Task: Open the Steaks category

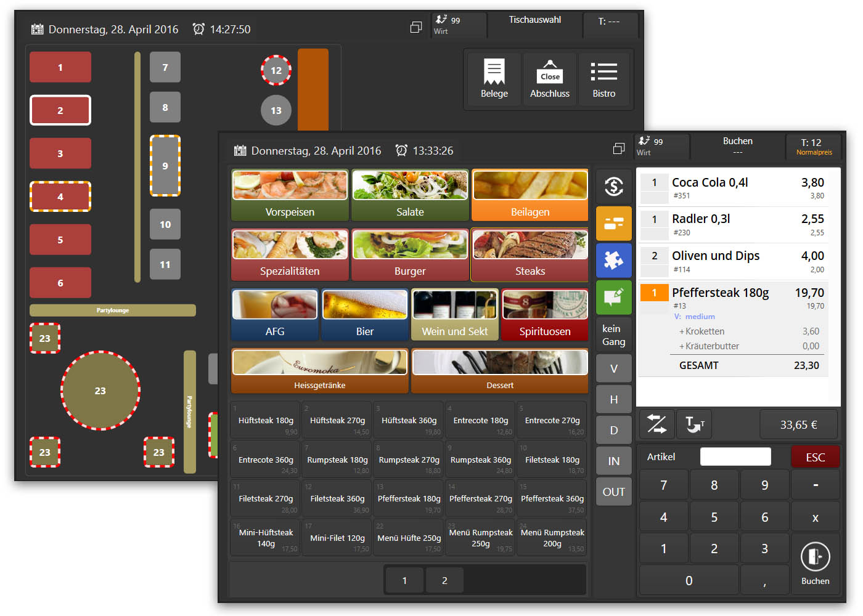Action: point(530,255)
